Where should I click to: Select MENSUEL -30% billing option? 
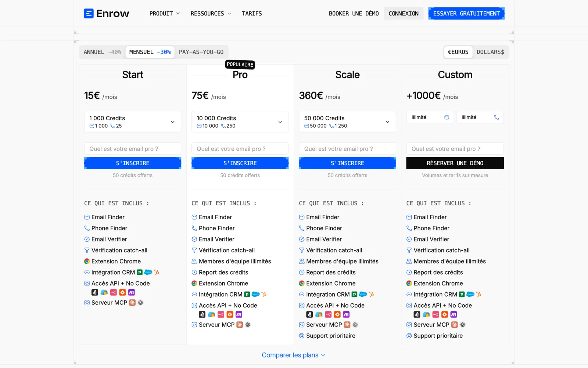click(x=150, y=52)
